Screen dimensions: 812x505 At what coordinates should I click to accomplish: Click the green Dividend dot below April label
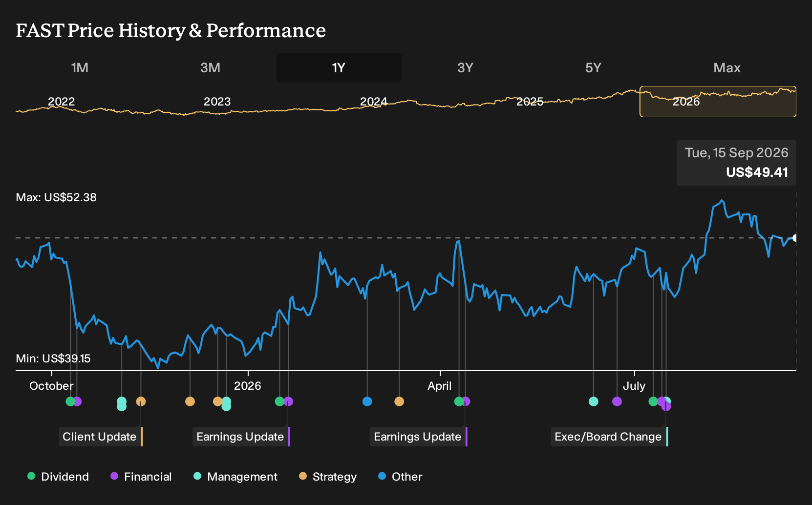pos(459,401)
